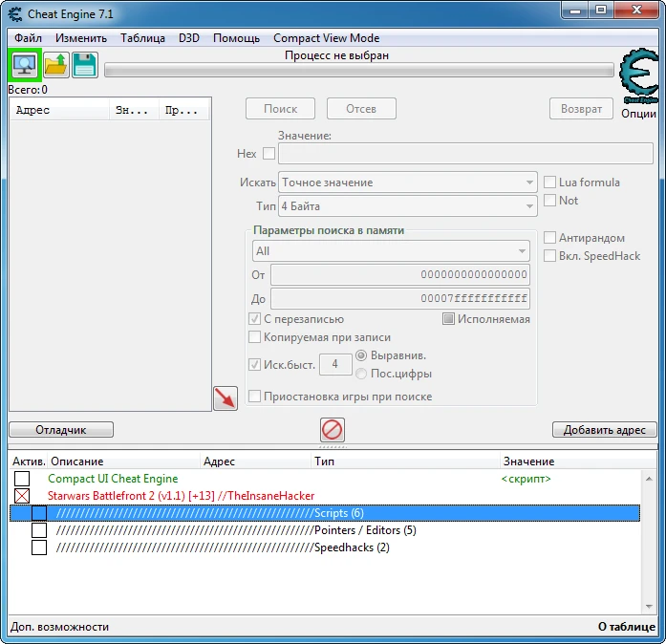Select the Pointers / Editors (5) row
Viewport: 666px width, 644px height.
tap(325, 530)
